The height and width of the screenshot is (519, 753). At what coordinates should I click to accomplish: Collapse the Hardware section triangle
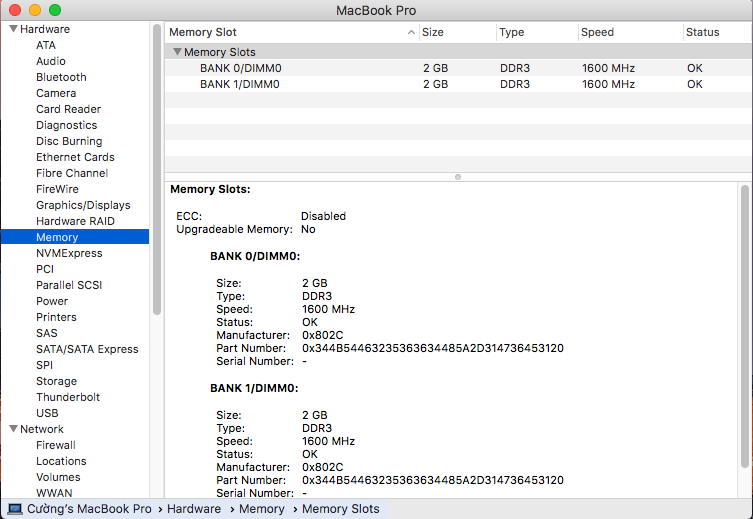(13, 29)
